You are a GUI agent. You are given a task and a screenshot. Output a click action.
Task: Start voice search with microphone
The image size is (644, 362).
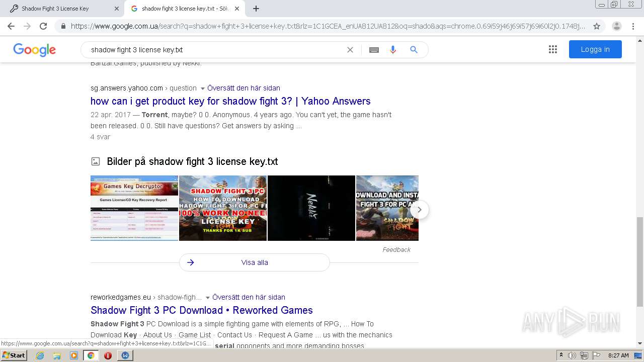pyautogui.click(x=393, y=50)
